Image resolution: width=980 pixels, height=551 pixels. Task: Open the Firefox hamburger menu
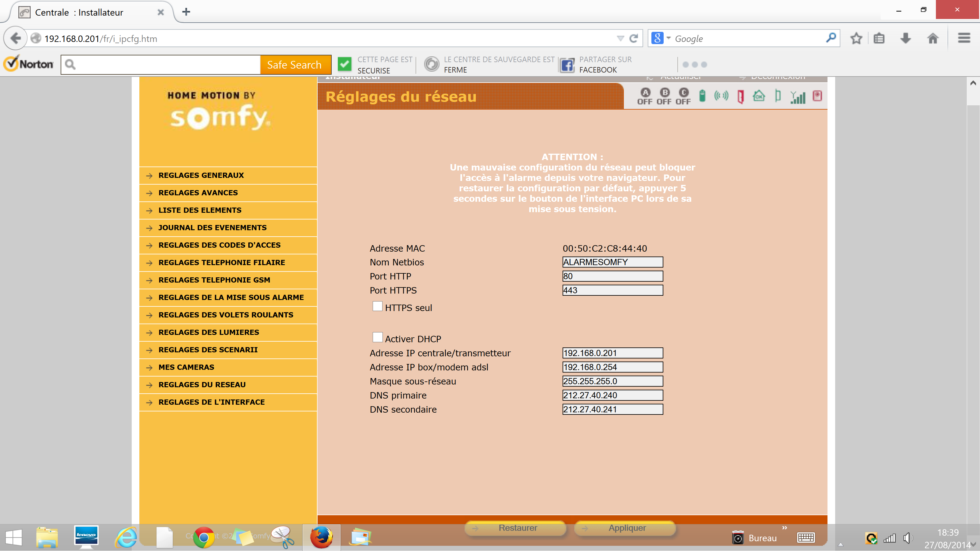click(x=964, y=38)
